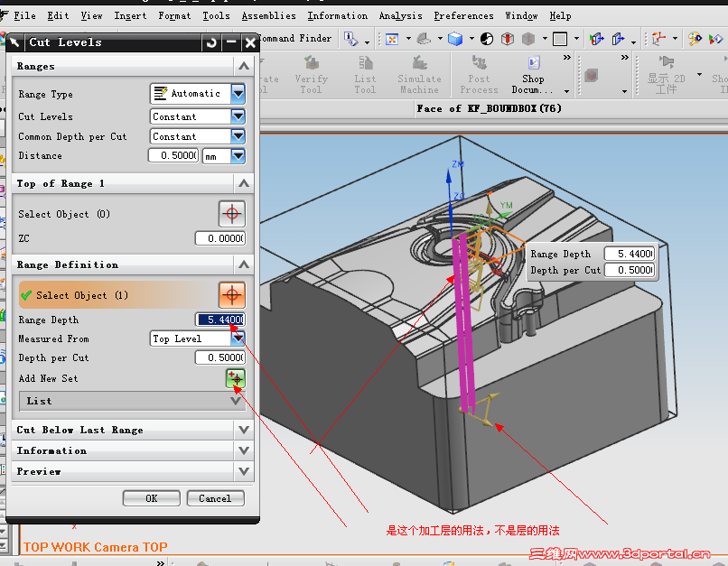Expand the List section

(x=236, y=401)
